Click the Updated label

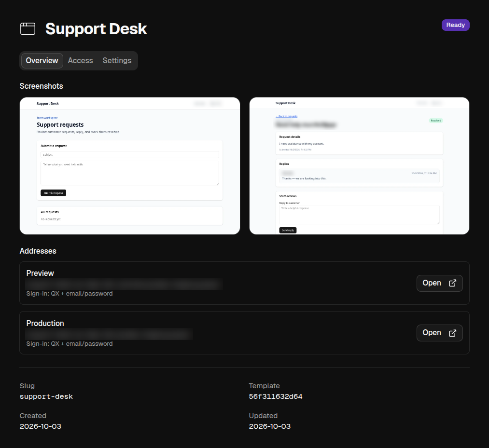click(x=263, y=416)
